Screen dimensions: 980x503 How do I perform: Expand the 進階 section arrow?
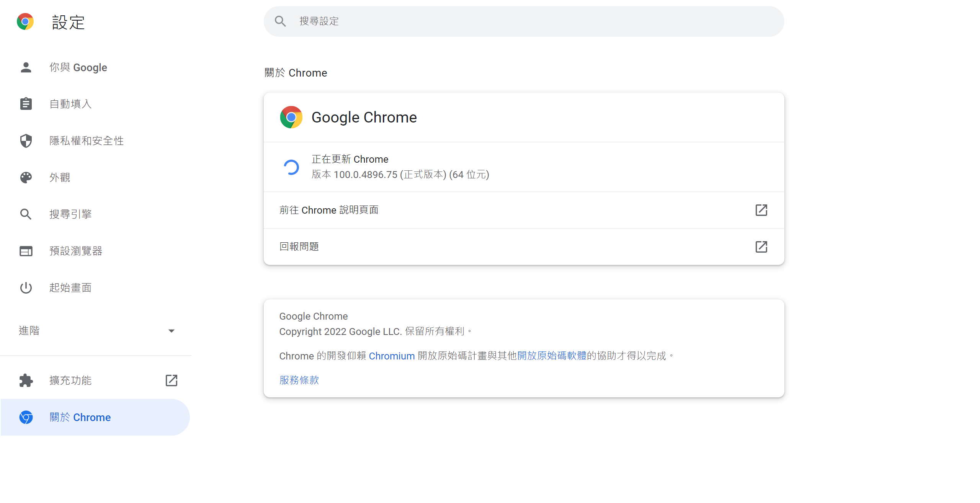pyautogui.click(x=171, y=331)
